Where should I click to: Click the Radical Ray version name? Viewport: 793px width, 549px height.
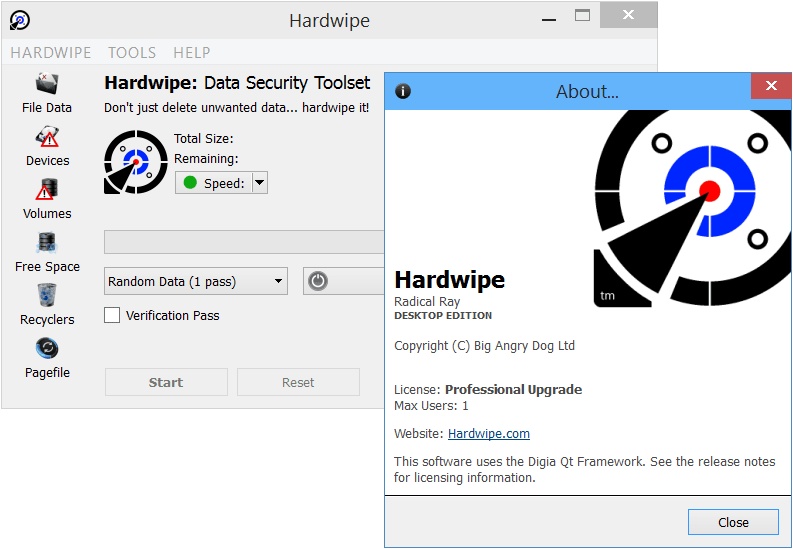coord(427,302)
